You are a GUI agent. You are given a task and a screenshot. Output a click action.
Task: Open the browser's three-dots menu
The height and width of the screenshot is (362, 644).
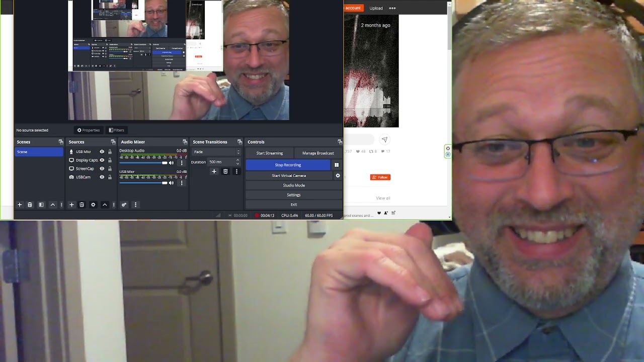(392, 8)
